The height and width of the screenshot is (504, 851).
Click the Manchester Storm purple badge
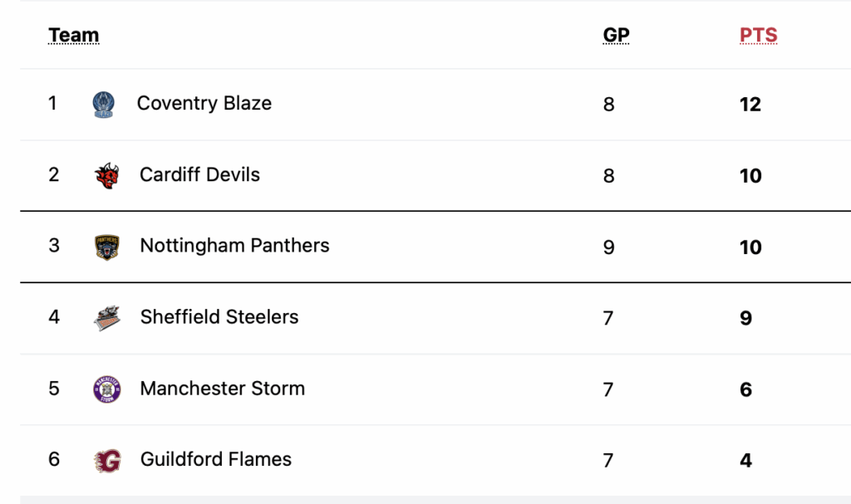(107, 389)
